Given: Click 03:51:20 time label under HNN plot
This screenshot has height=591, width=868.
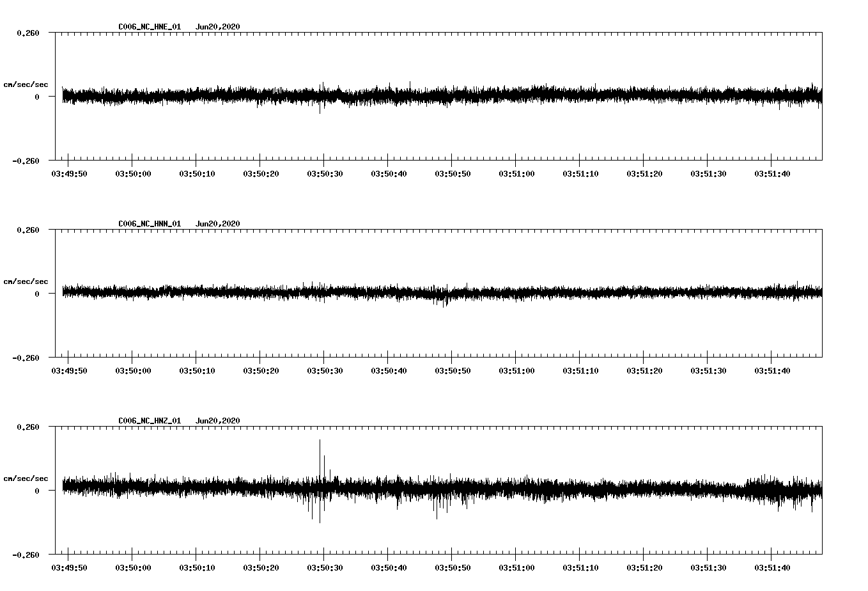Looking at the screenshot, I should 644,371.
